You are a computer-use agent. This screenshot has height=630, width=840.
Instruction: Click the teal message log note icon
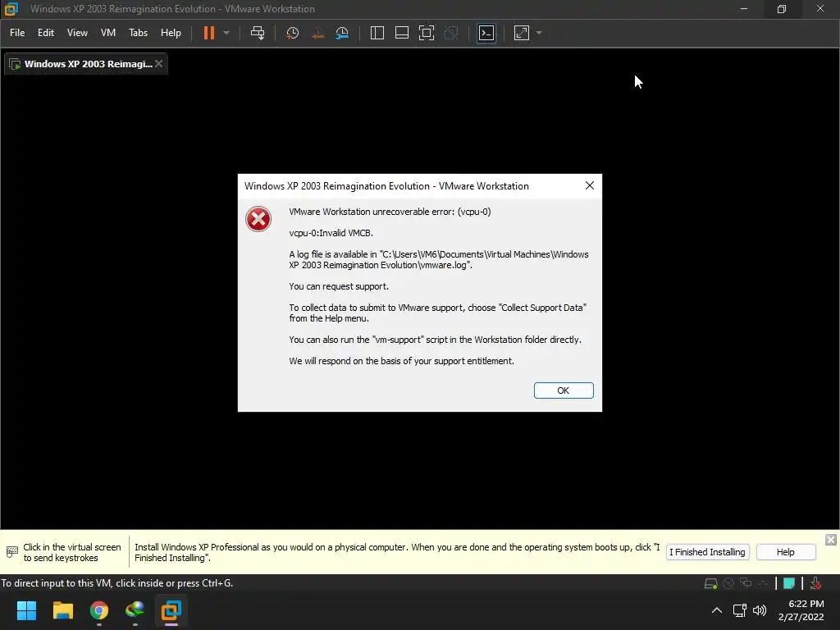[x=789, y=583]
